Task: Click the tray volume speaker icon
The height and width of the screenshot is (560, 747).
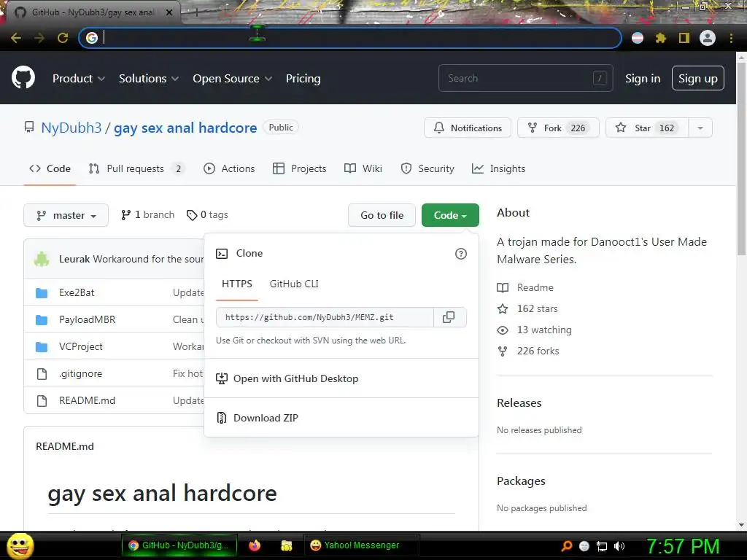Action: coord(619,546)
